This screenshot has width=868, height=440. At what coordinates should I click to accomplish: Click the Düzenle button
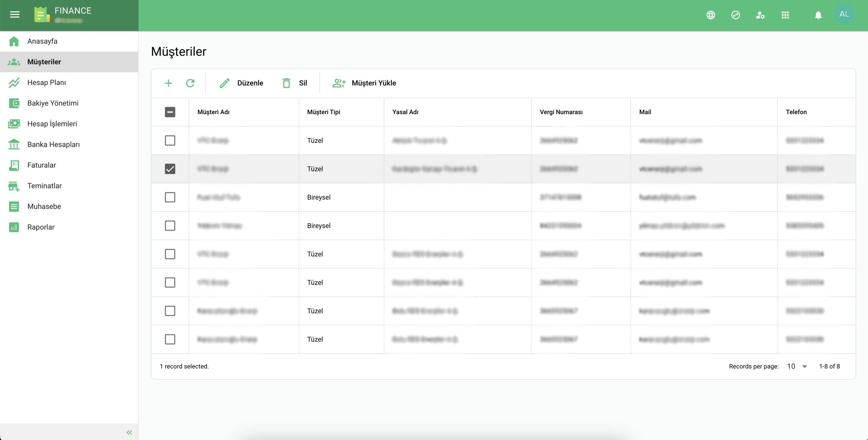241,83
